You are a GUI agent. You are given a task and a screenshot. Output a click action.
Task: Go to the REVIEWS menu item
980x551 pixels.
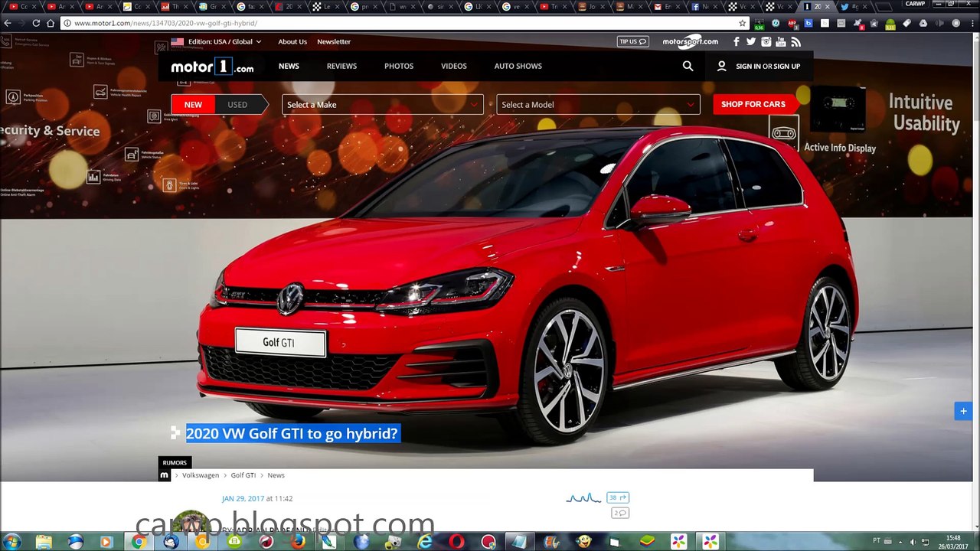(x=341, y=66)
